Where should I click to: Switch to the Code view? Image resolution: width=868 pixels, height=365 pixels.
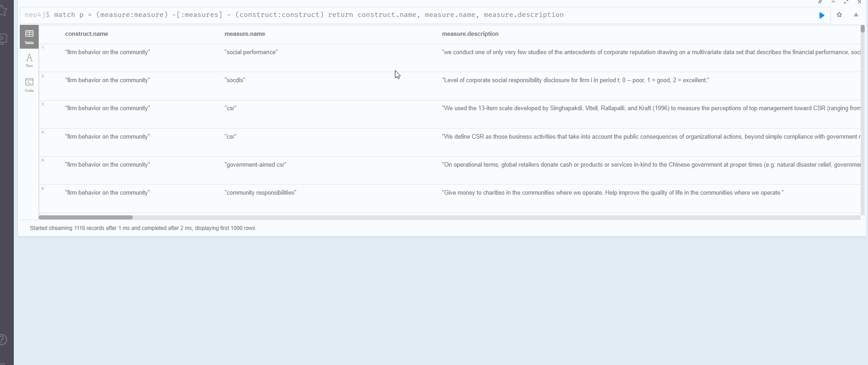[29, 85]
